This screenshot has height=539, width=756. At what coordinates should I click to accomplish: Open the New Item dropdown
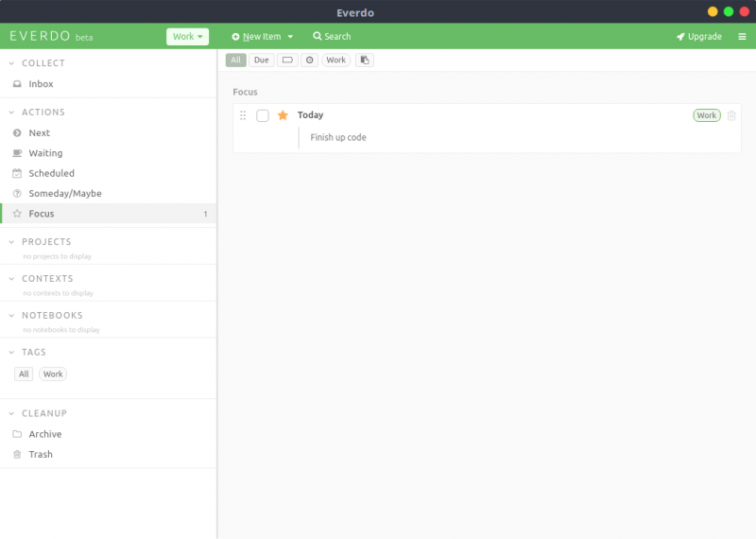tap(263, 37)
